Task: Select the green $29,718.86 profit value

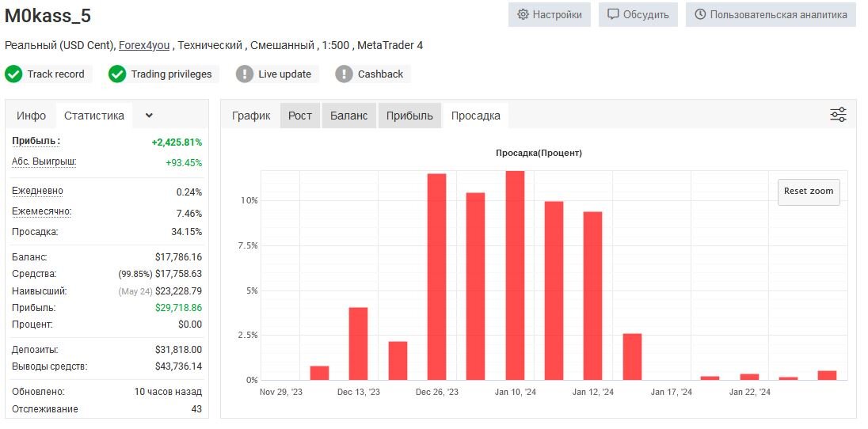Action: pos(178,307)
